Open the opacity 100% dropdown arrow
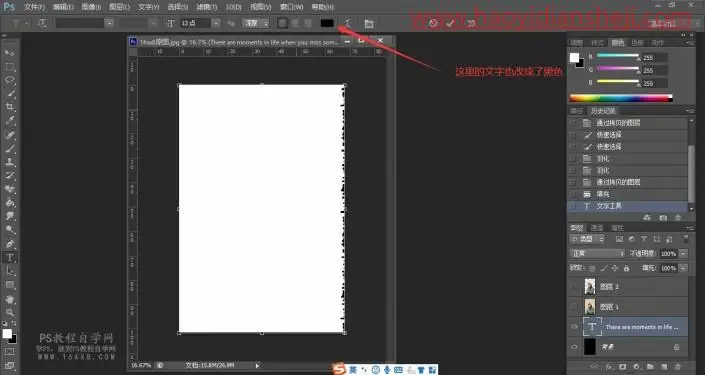705x375 pixels. [x=683, y=254]
